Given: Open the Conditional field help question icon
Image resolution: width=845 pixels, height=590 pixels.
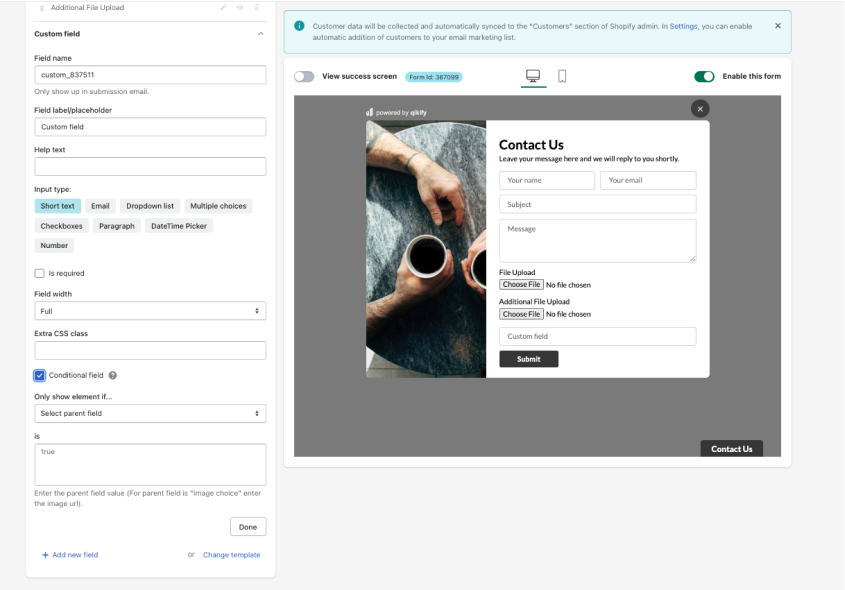Looking at the screenshot, I should point(113,375).
